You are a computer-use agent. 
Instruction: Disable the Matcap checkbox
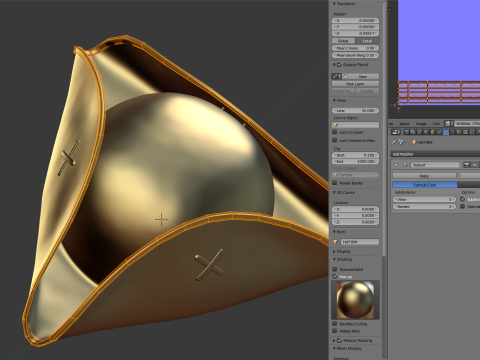(x=335, y=276)
